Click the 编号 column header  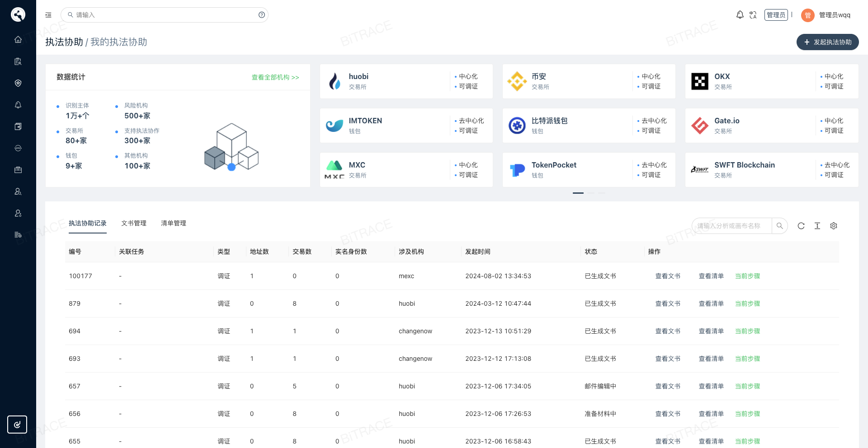tap(75, 252)
